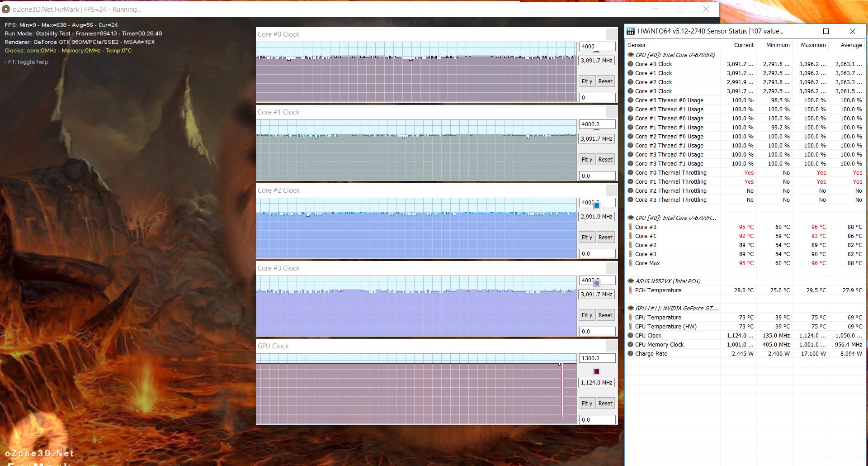The image size is (868, 466).
Task: Click Fit y on the Core #1 Clock graph
Action: 587,160
